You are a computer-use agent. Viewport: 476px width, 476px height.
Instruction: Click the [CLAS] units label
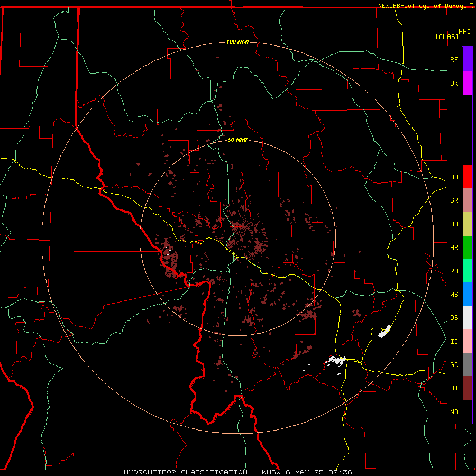pos(447,36)
